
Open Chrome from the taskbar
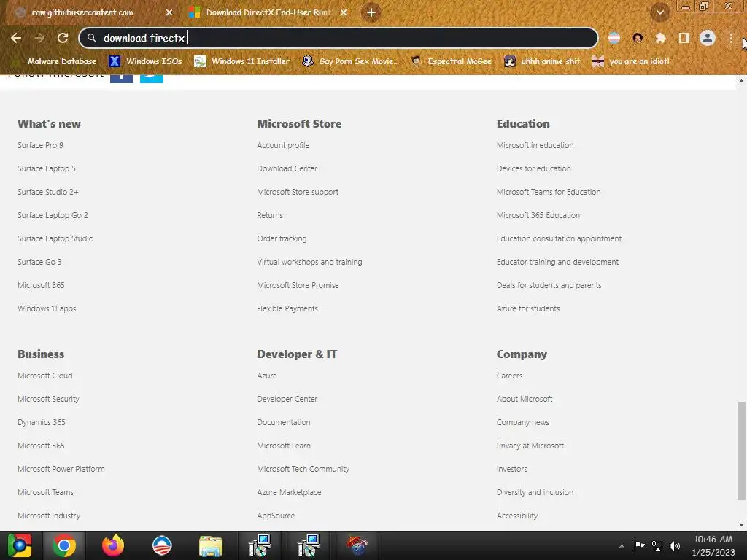[x=64, y=545]
